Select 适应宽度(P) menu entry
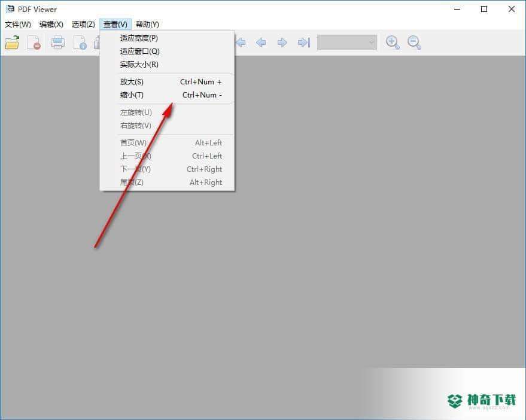Viewport: 526px width, 420px height. coord(167,38)
